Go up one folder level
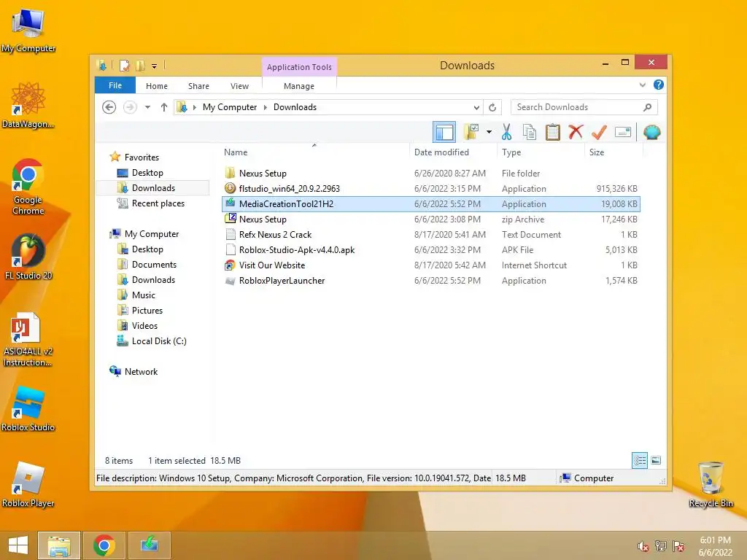This screenshot has width=747, height=560. click(x=164, y=107)
